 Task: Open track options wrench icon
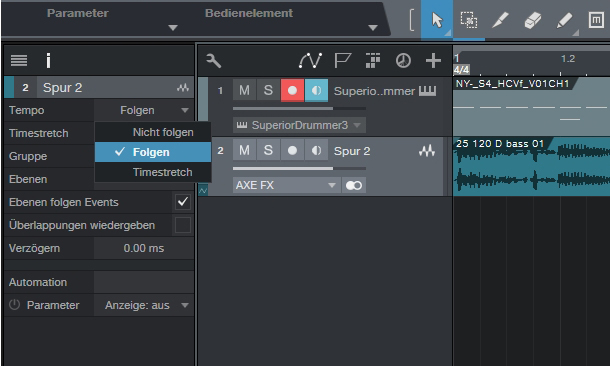(214, 61)
